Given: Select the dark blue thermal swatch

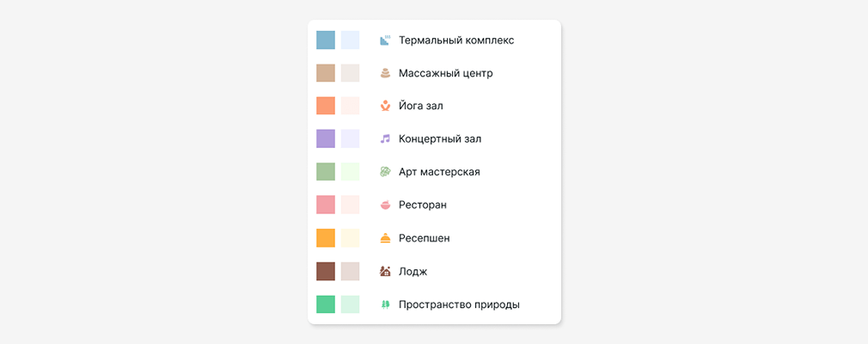Looking at the screenshot, I should pyautogui.click(x=326, y=40).
